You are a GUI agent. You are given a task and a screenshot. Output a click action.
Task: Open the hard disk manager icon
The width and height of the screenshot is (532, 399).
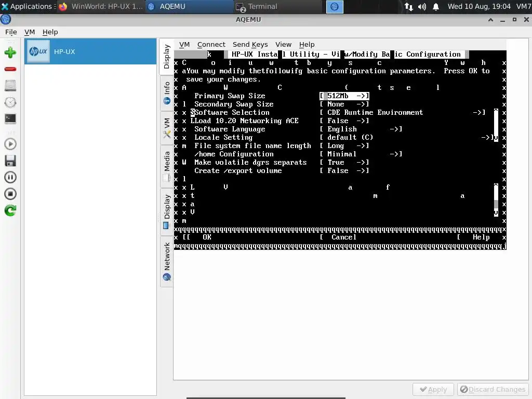click(10, 86)
